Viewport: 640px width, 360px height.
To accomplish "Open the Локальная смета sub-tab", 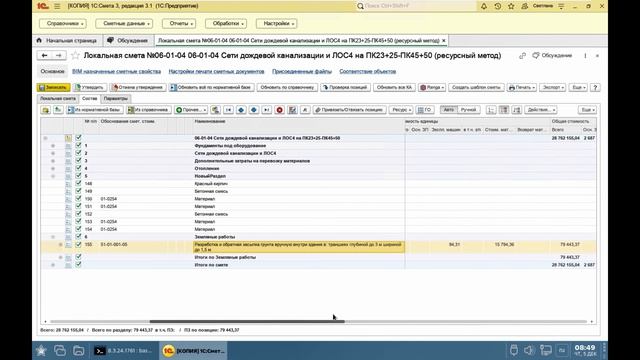I will (x=58, y=98).
